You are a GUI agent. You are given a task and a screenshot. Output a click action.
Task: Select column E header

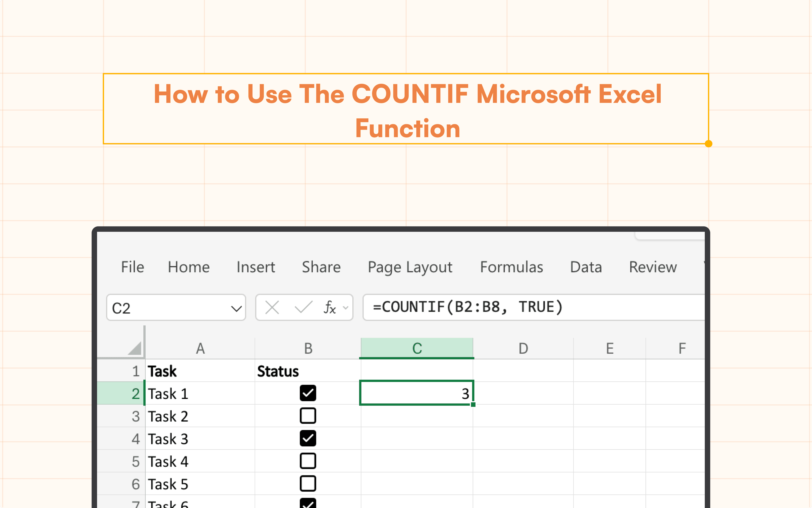[609, 348]
